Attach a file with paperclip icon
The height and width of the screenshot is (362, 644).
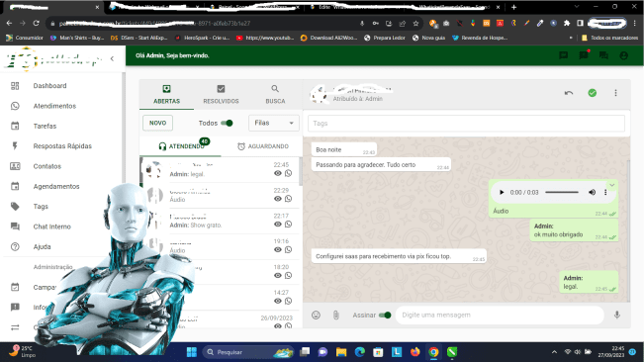336,315
